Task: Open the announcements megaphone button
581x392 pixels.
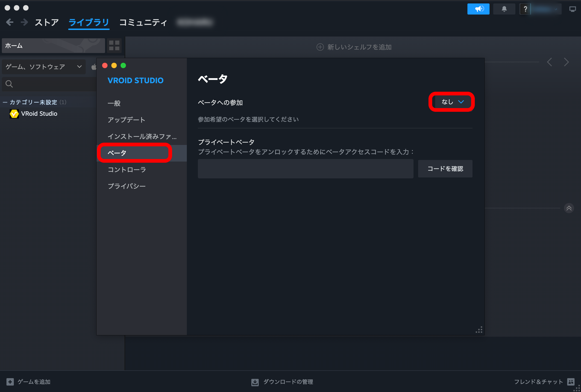Action: (x=478, y=9)
